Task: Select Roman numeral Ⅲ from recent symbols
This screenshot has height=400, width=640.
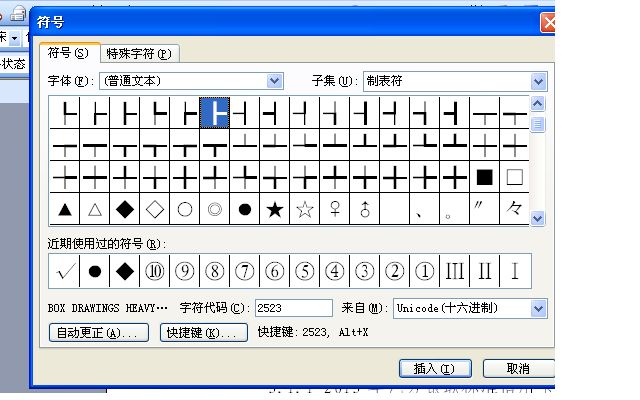Action: (455, 271)
